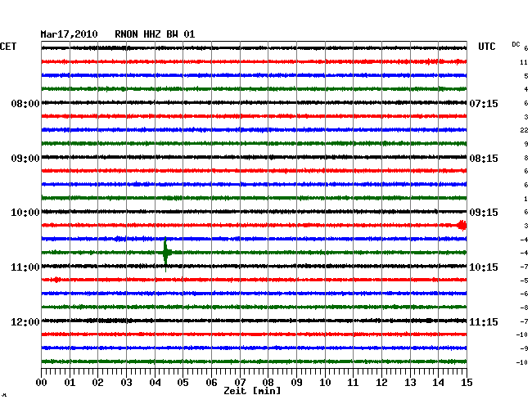
Task: Click the DC value -8
Action: click(524, 307)
